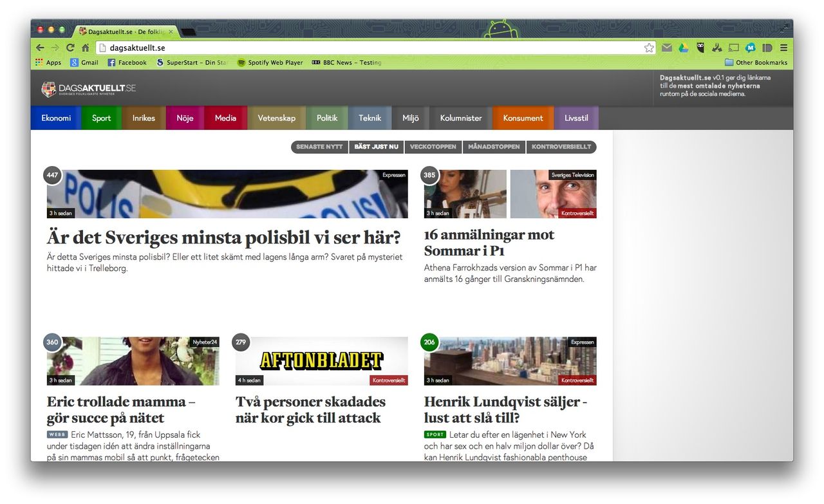The image size is (824, 504).
Task: Open headline about Sveriges minsta polisbil
Action: pos(224,238)
